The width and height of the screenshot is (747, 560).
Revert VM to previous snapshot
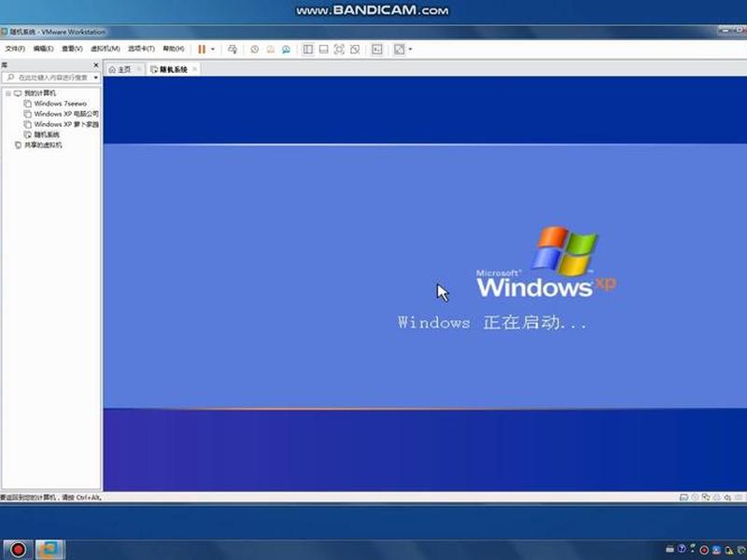click(270, 49)
